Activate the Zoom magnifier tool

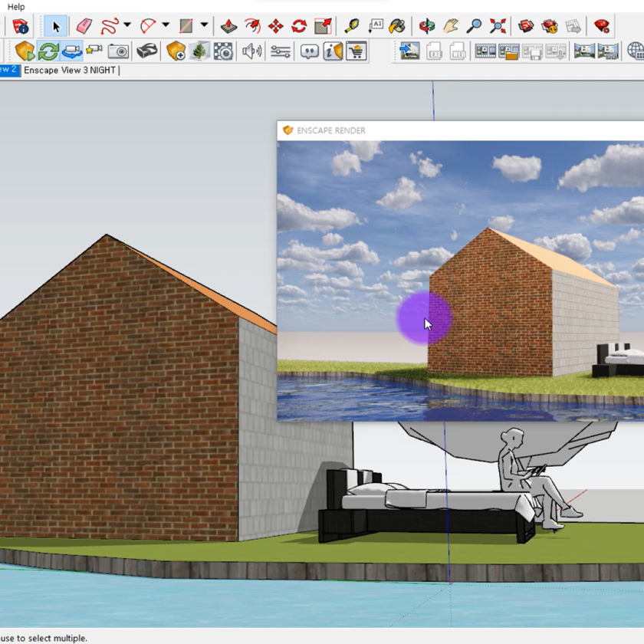click(x=474, y=25)
